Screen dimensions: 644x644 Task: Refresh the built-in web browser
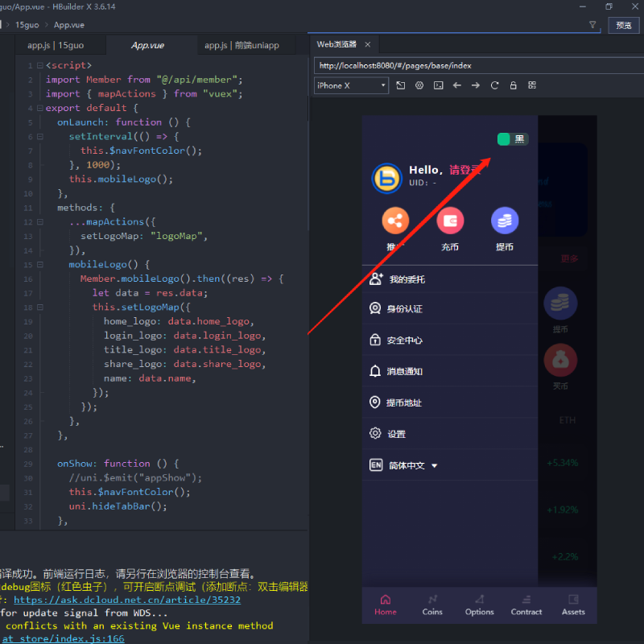coord(494,85)
